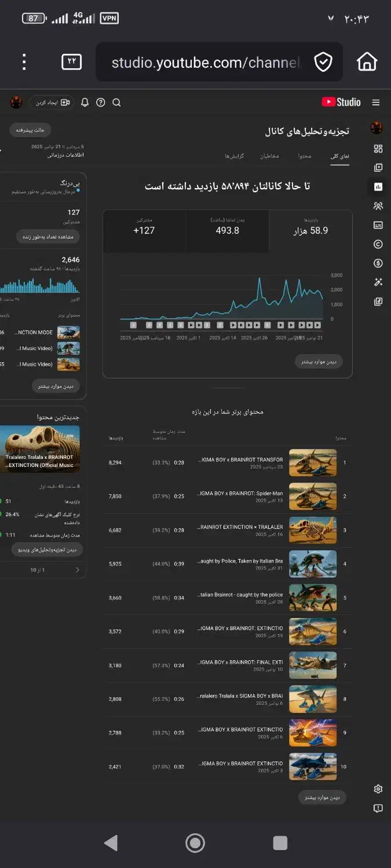
Task: Open the browser three-dot overflow menu
Action: coord(24,62)
